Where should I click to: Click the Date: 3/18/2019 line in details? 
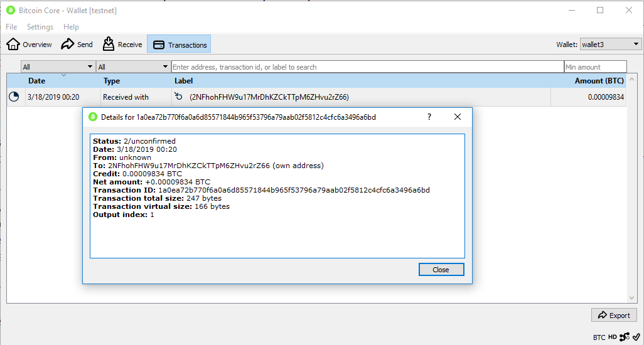point(135,149)
